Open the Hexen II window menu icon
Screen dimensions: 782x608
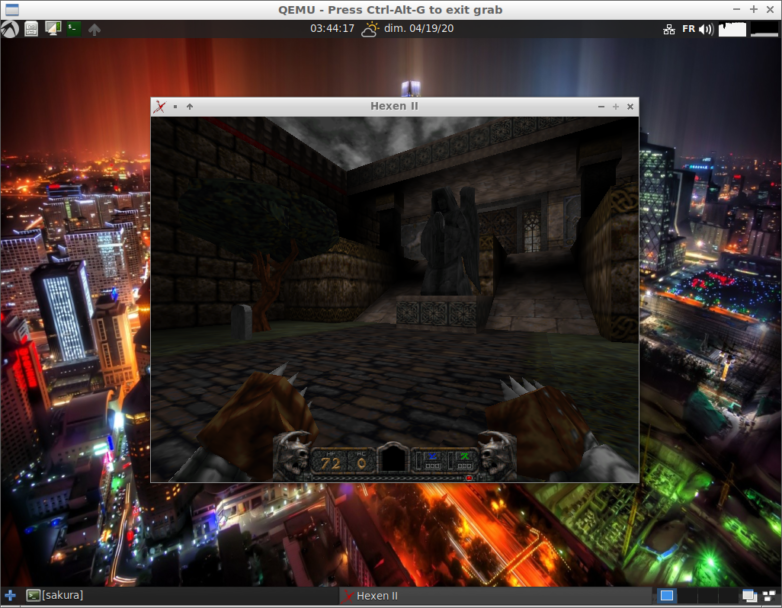[x=159, y=107]
